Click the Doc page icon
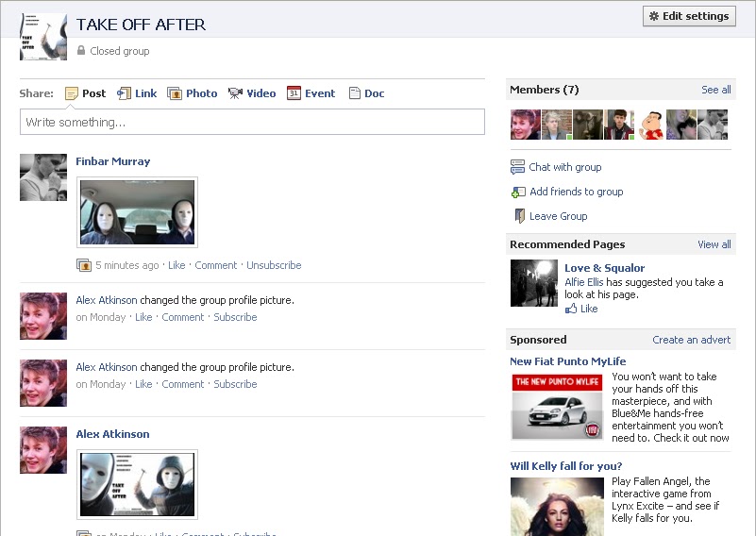Screen dimensions: 756x536 pos(354,93)
